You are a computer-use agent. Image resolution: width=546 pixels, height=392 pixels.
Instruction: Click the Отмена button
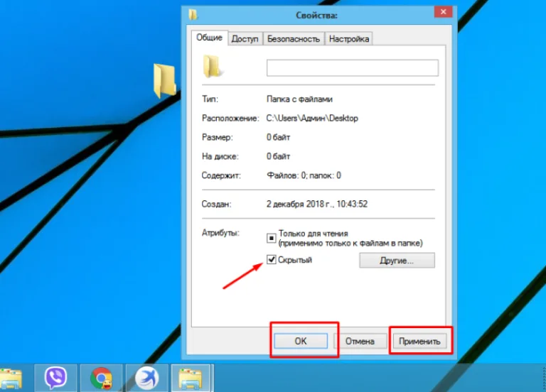360,341
